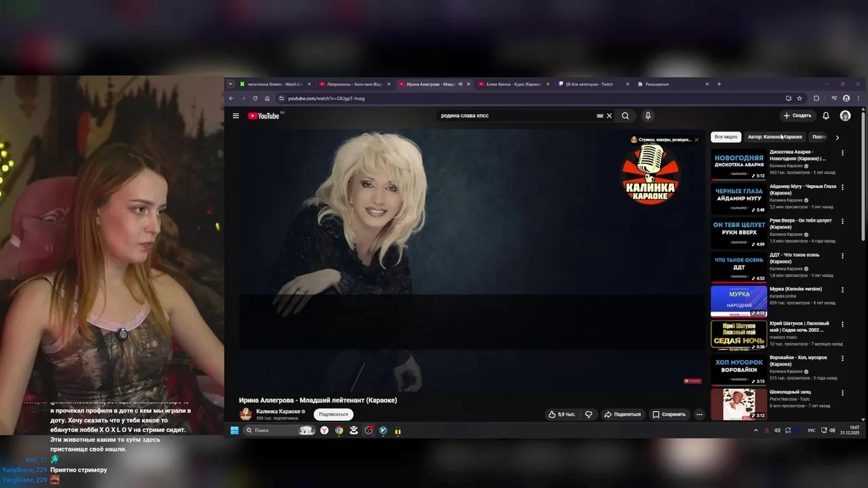Image resolution: width=868 pixels, height=488 pixels.
Task: Open the YouTube account avatar menu
Action: click(x=845, y=116)
